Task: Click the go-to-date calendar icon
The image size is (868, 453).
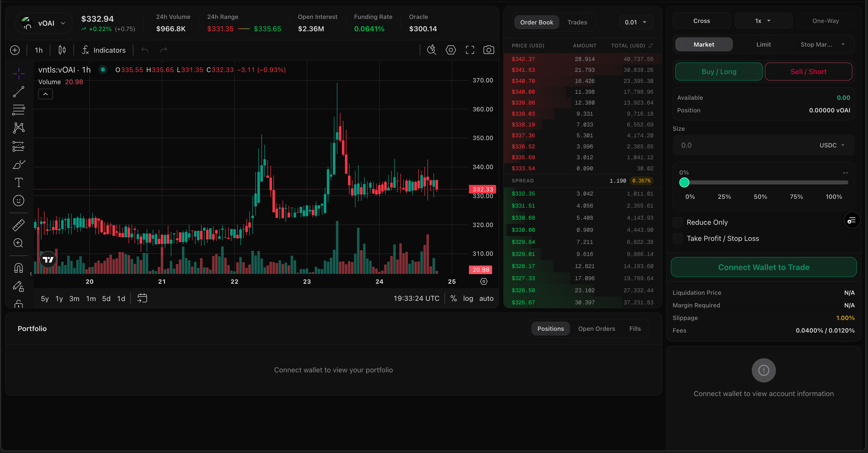Action: 142,298
